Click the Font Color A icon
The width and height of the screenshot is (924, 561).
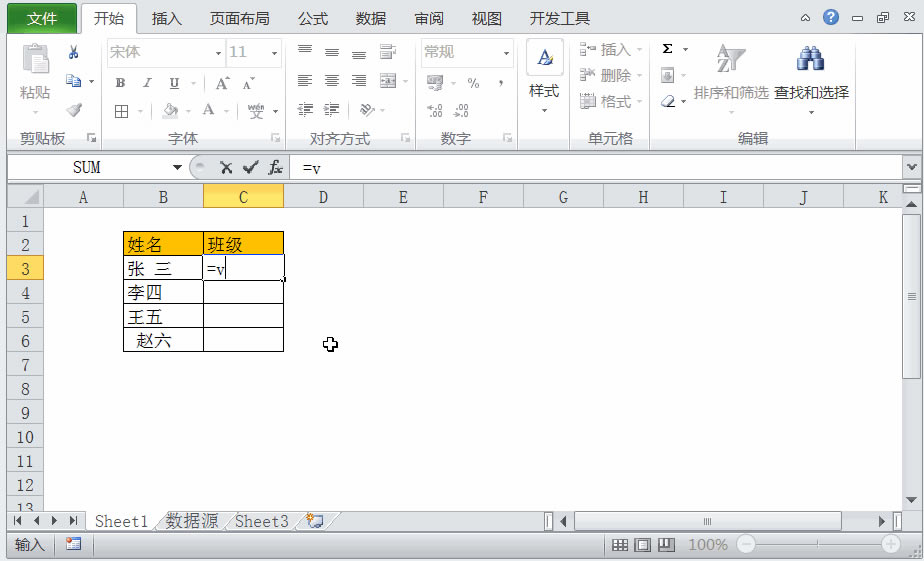(x=208, y=110)
